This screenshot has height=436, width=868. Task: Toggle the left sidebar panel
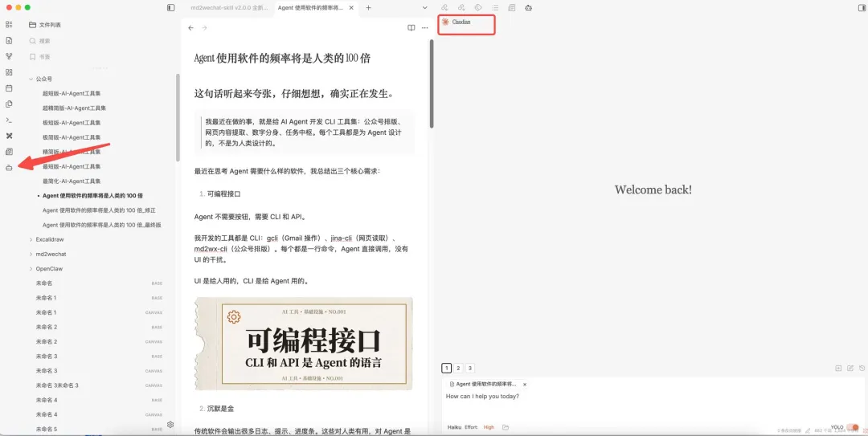(170, 7)
